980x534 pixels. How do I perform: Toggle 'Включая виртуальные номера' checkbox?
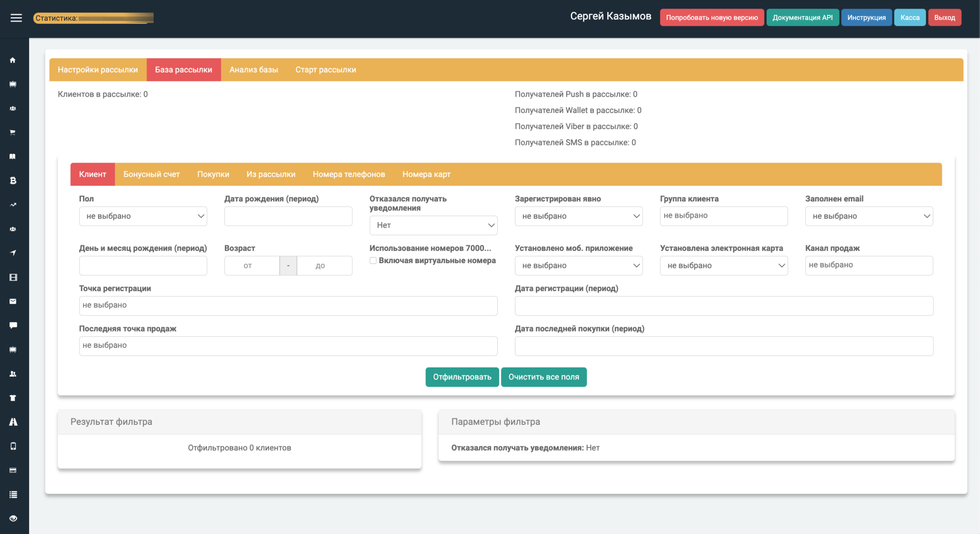(x=373, y=261)
